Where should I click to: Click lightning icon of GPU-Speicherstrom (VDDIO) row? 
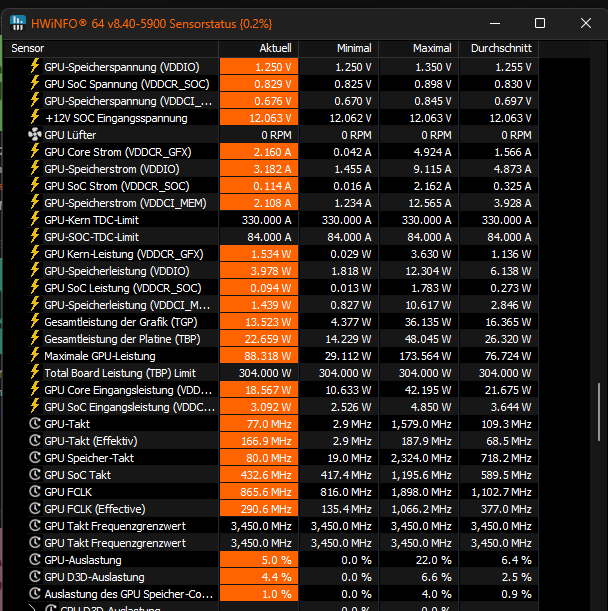35,168
